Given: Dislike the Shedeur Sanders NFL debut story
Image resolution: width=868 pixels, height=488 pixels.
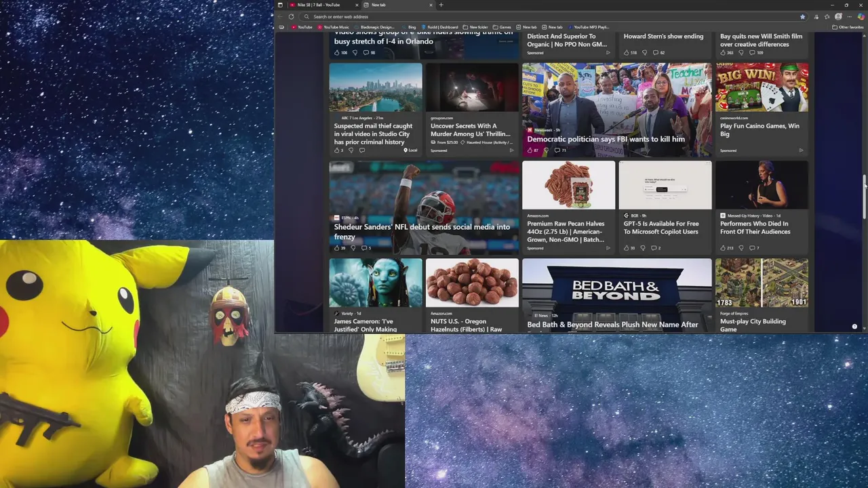Looking at the screenshot, I should (353, 248).
